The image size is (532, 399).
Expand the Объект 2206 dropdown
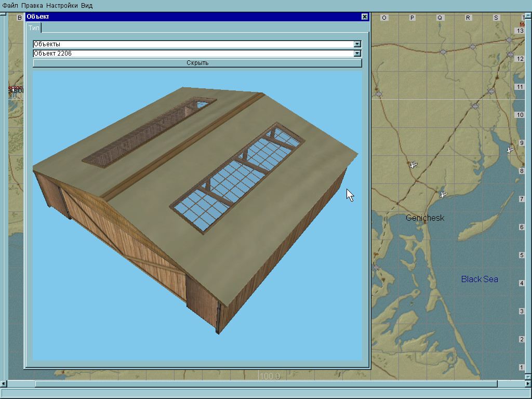click(357, 54)
